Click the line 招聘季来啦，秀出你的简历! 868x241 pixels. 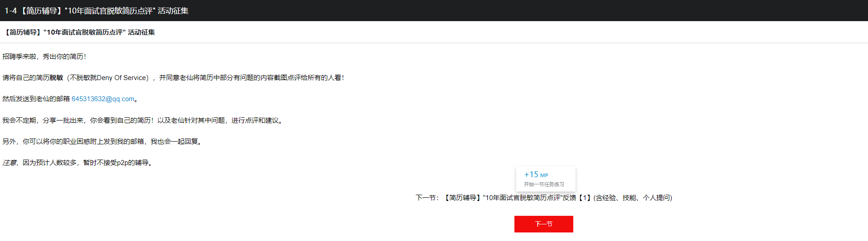44,57
